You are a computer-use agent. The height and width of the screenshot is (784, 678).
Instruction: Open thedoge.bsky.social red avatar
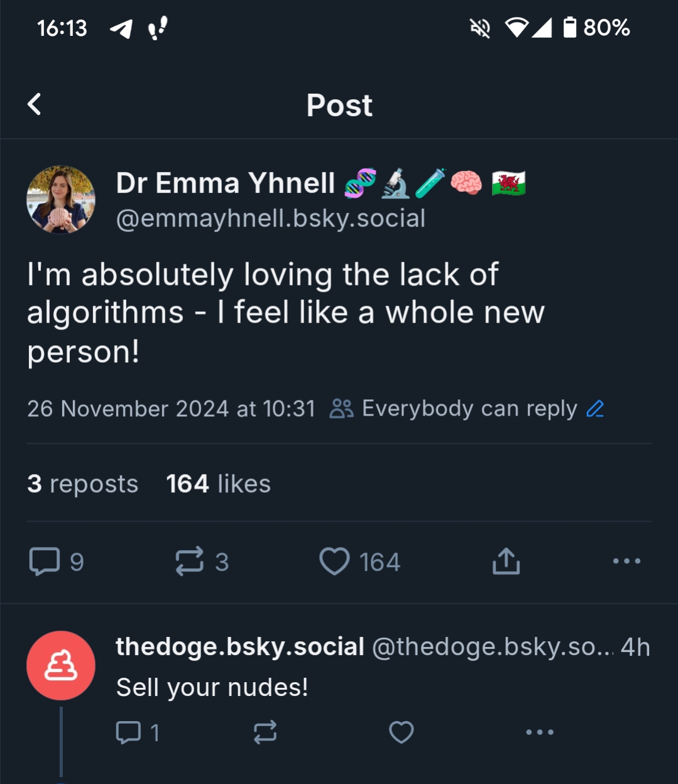point(61,665)
